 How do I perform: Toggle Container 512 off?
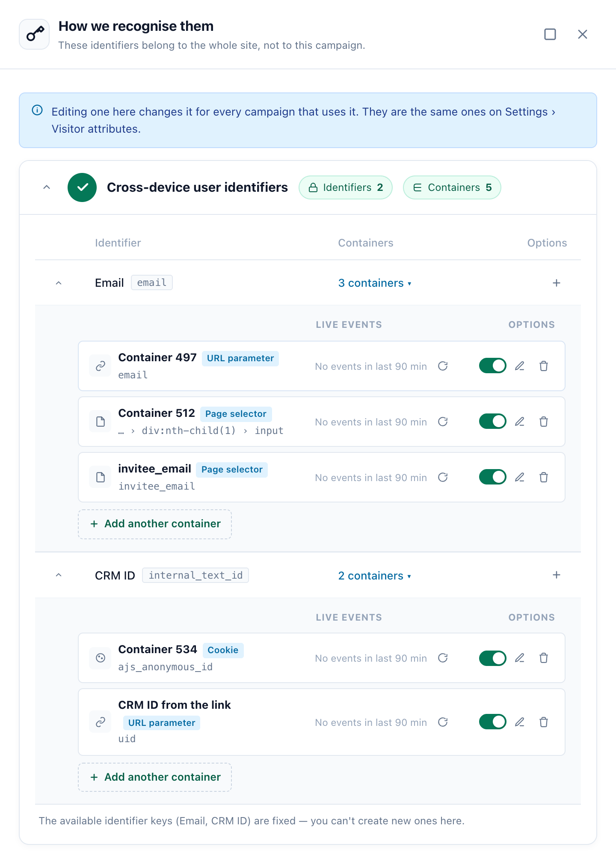tap(493, 422)
